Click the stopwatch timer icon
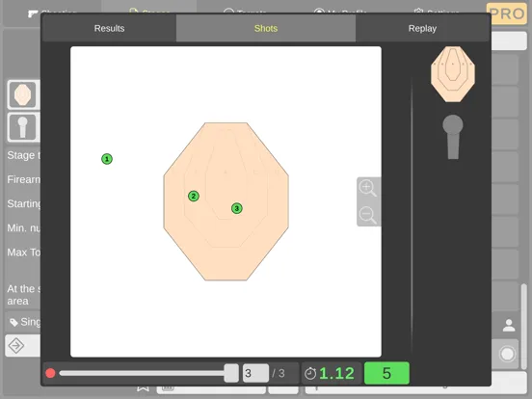532x399 pixels. (310, 374)
